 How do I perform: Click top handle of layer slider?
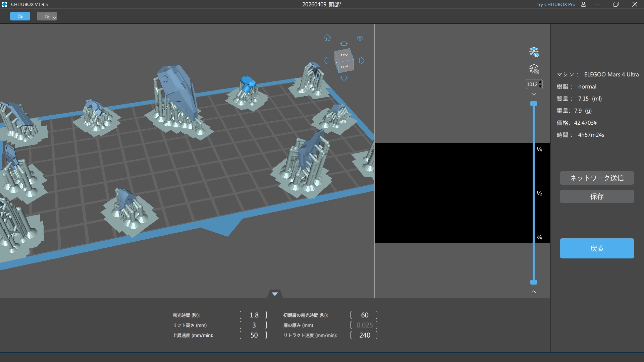coord(534,104)
